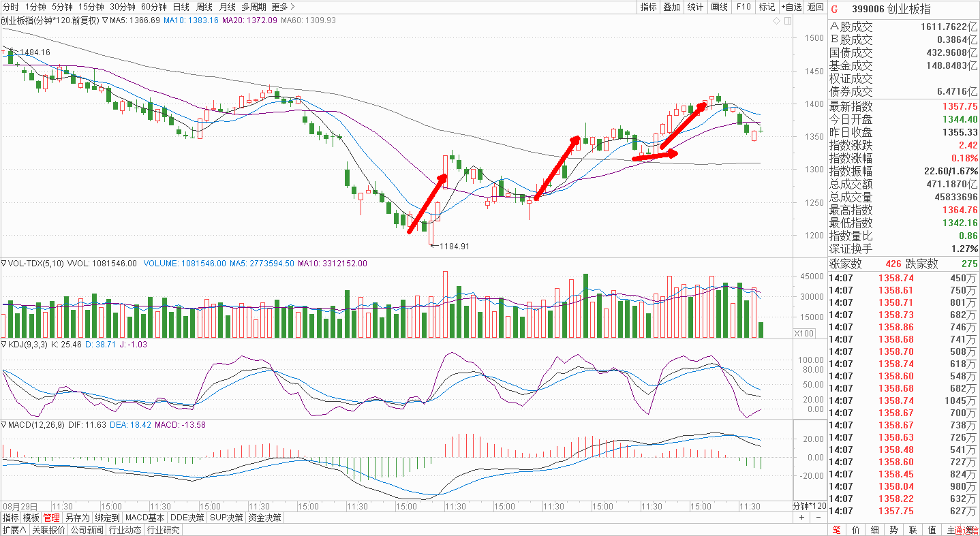Switch to 日线 daily chart tab
980x536 pixels.
coord(181,7)
